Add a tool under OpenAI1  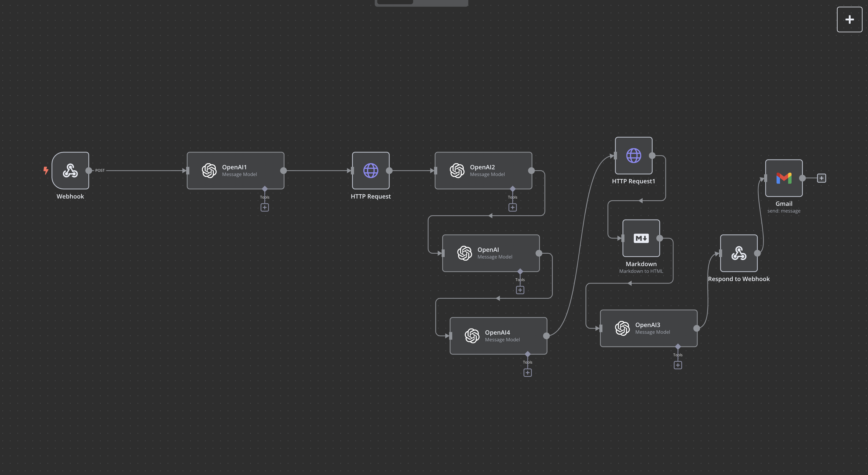coord(264,208)
